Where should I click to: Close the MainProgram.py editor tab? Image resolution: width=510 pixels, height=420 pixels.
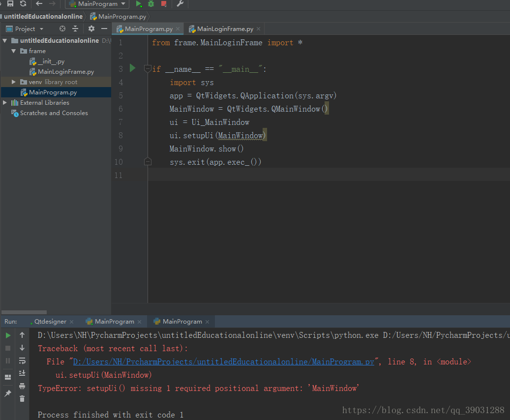pos(178,29)
